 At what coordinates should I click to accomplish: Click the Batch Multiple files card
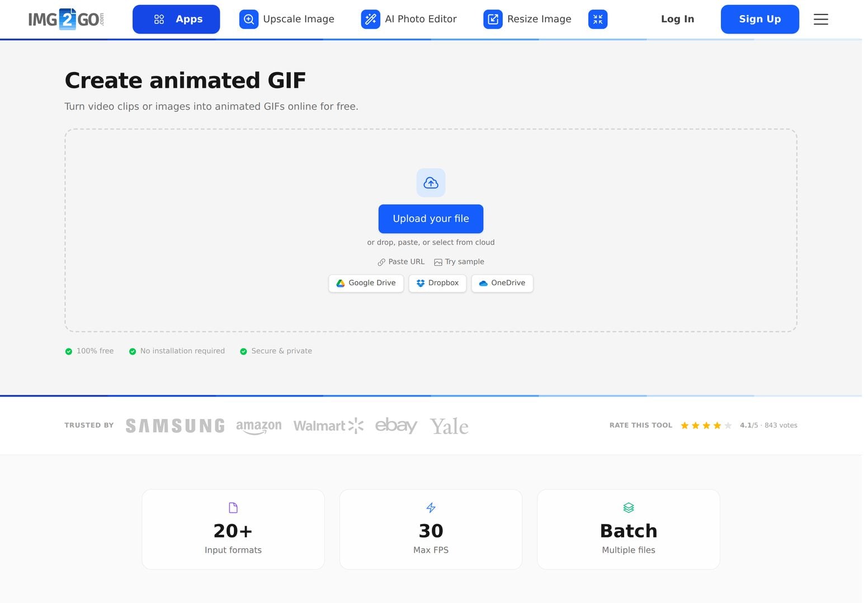point(629,529)
